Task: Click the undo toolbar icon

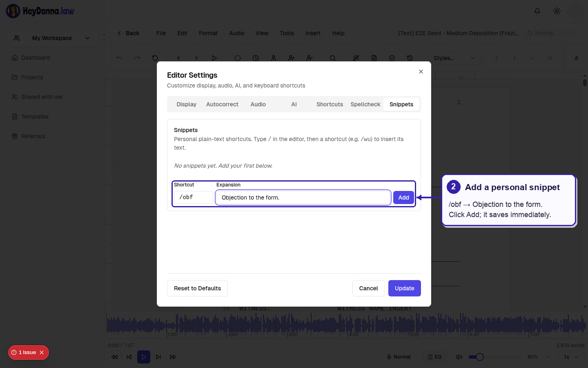Action: (119, 58)
